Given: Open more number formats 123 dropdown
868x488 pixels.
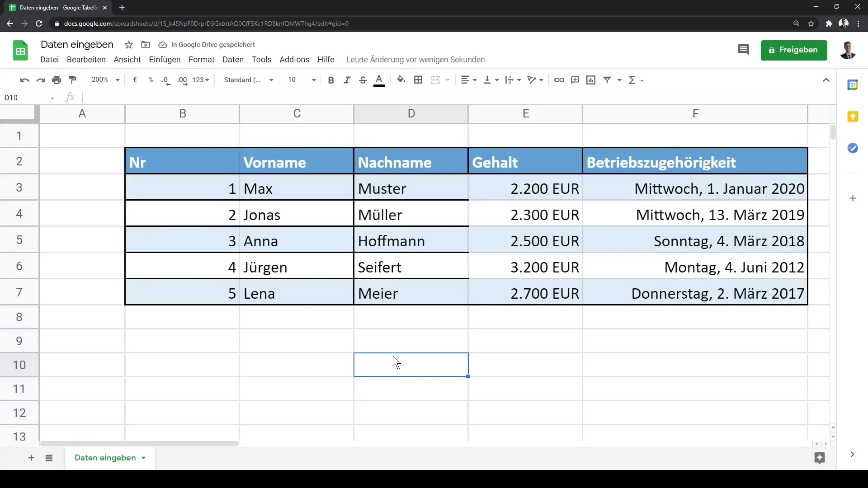Looking at the screenshot, I should [201, 80].
